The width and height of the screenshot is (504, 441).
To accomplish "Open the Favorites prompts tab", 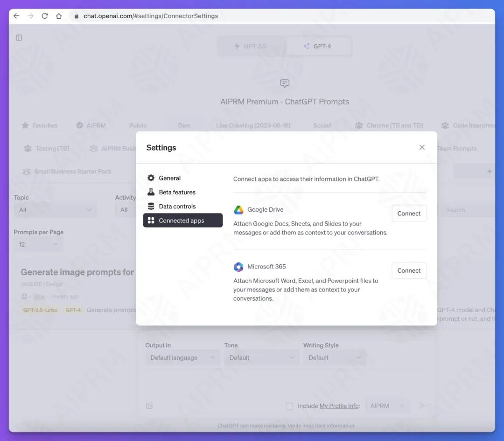I will point(39,125).
